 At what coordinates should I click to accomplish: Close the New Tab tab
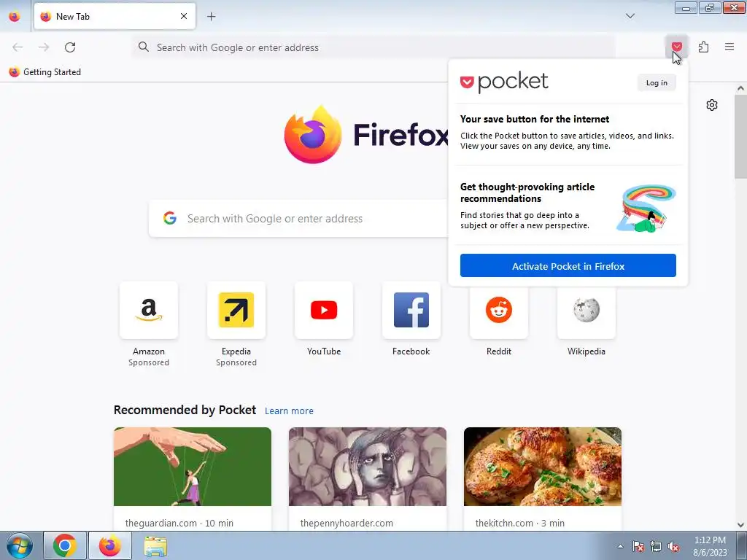point(184,16)
